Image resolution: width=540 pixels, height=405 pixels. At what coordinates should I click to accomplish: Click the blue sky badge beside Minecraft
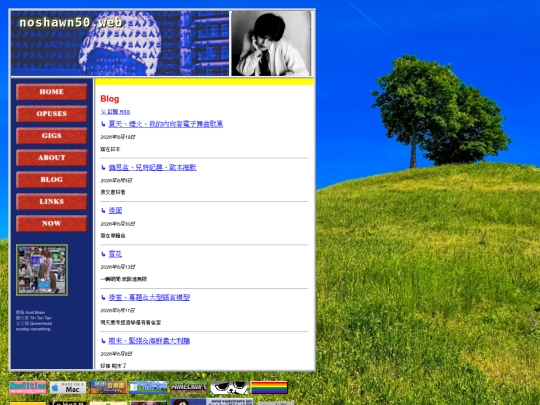pyautogui.click(x=148, y=388)
